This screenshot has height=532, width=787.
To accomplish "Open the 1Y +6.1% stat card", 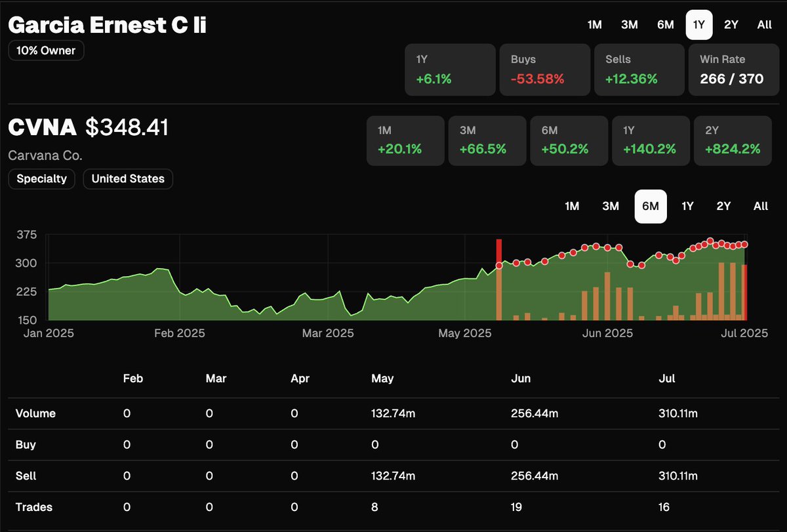I will pyautogui.click(x=450, y=70).
